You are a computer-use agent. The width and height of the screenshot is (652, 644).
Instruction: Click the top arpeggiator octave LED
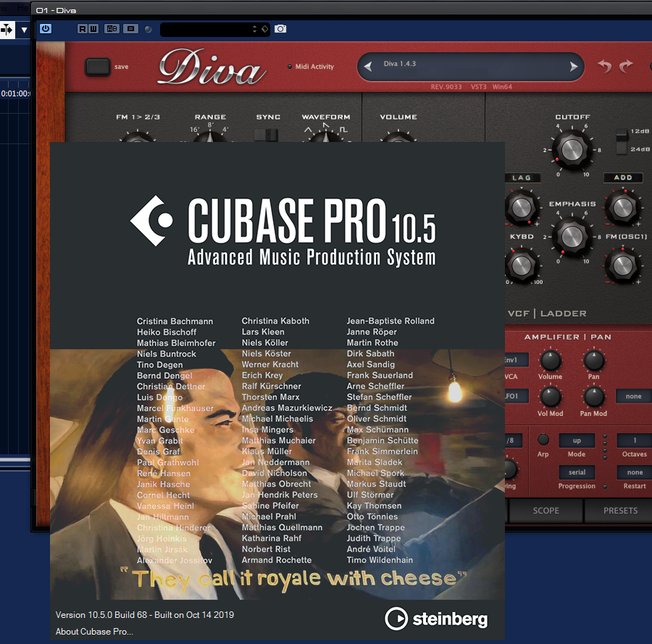(x=605, y=437)
